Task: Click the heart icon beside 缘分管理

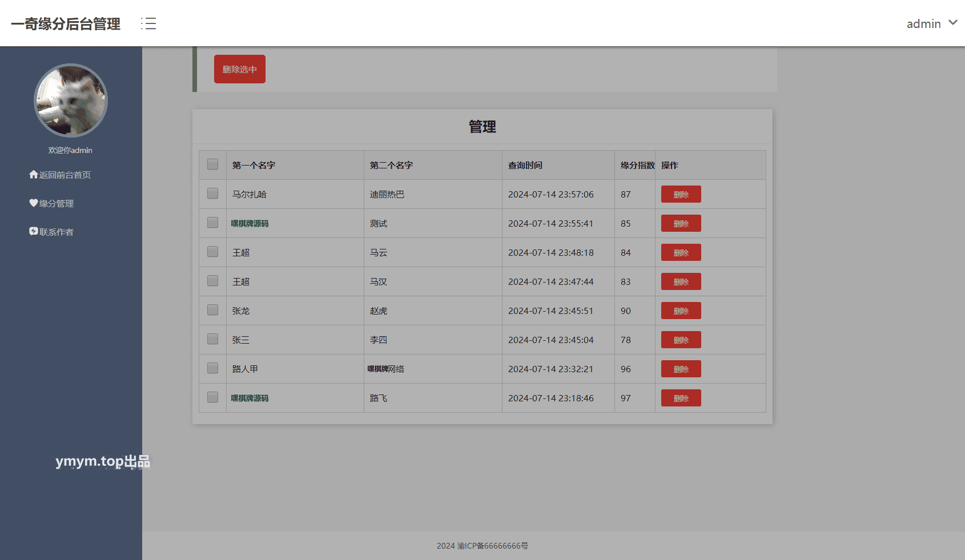Action: (34, 203)
